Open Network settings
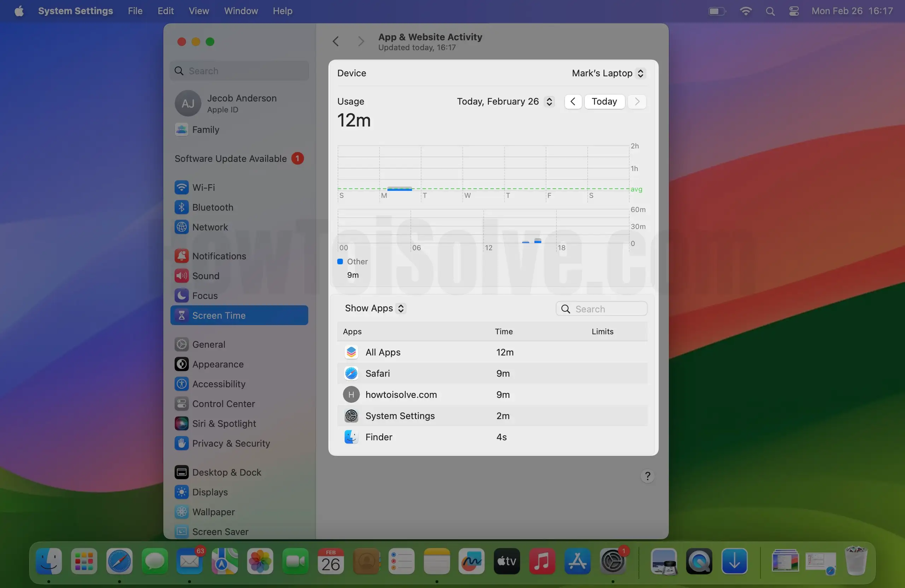The width and height of the screenshot is (905, 588). tap(210, 227)
